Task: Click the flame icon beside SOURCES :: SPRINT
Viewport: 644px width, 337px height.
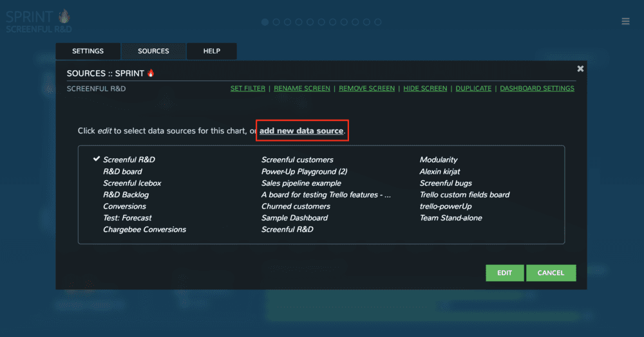Action: pyautogui.click(x=151, y=73)
